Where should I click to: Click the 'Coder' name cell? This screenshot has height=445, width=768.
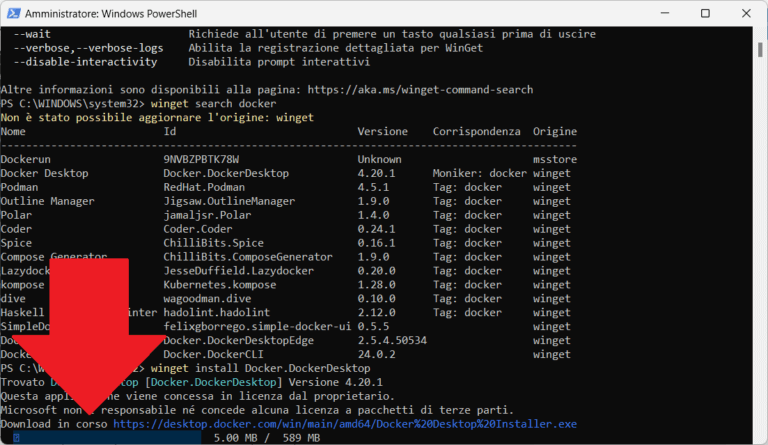pos(16,229)
